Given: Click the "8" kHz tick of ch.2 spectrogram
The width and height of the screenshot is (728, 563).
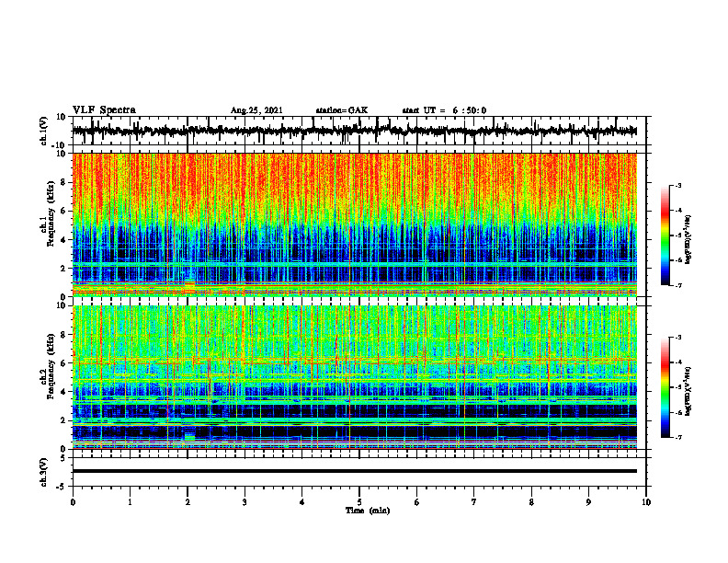Looking at the screenshot, I should [63, 335].
